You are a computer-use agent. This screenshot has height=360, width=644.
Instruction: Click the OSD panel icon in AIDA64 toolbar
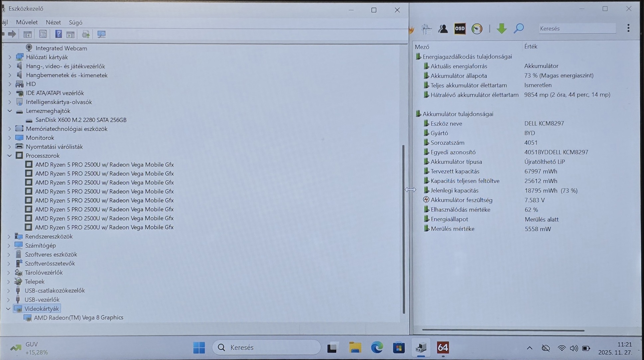pyautogui.click(x=460, y=29)
